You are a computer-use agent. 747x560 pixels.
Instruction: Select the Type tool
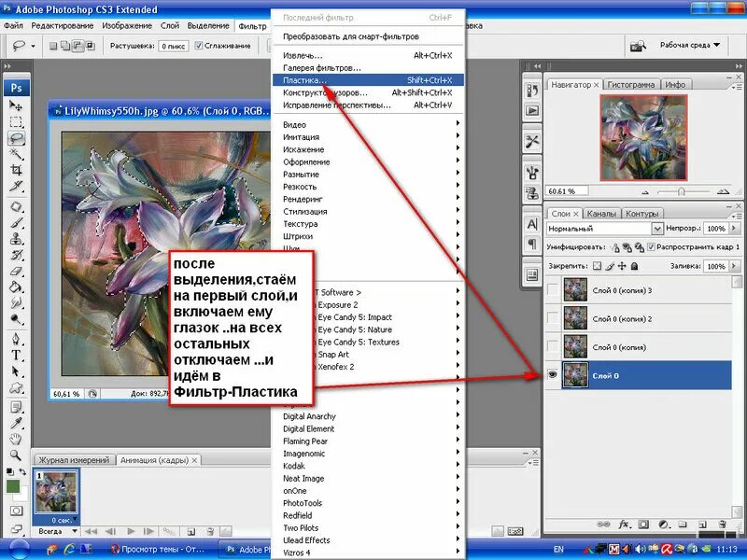point(16,356)
